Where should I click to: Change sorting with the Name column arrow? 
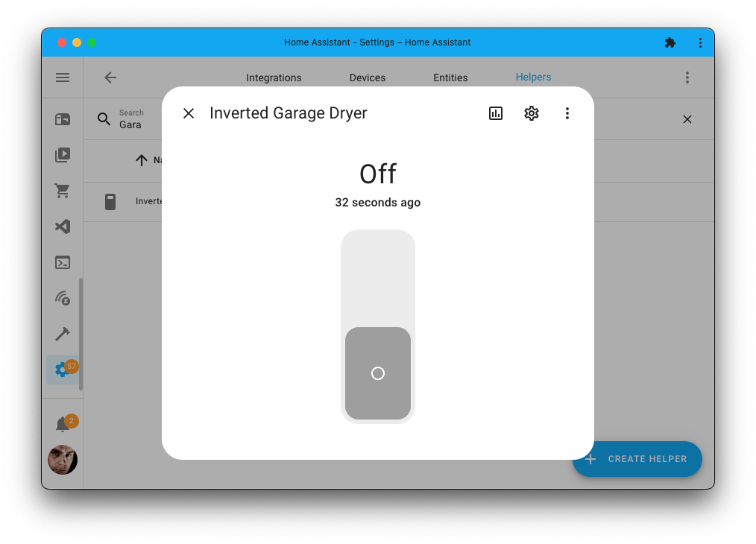(141, 160)
